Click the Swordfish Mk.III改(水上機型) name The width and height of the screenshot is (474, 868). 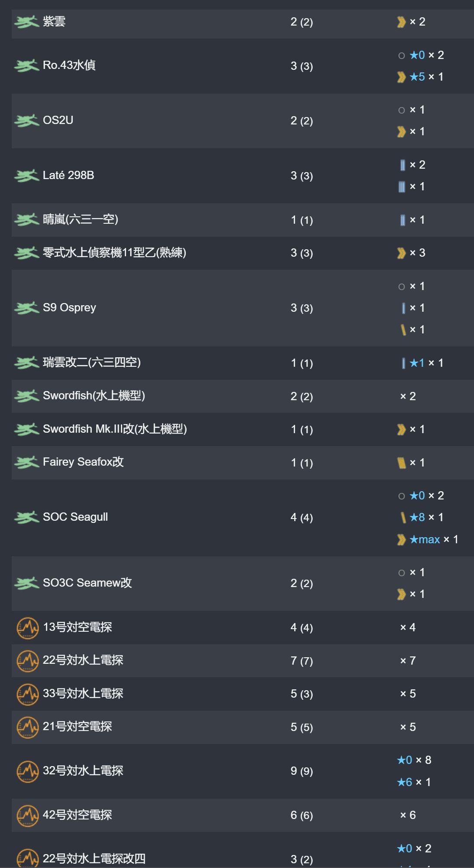tap(115, 429)
